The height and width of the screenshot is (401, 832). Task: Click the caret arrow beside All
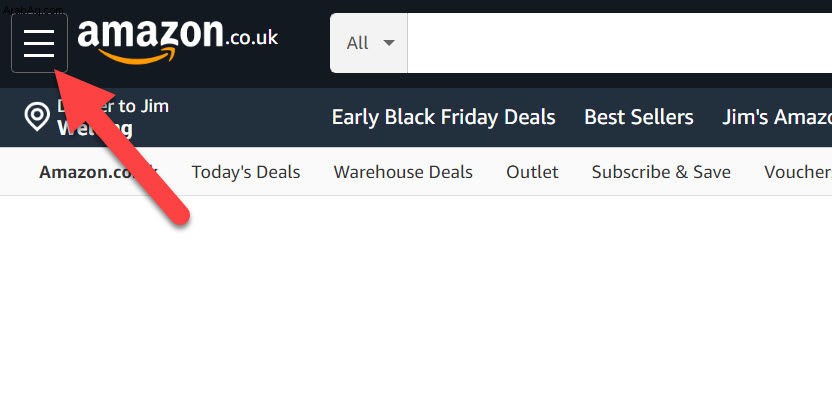tap(389, 42)
